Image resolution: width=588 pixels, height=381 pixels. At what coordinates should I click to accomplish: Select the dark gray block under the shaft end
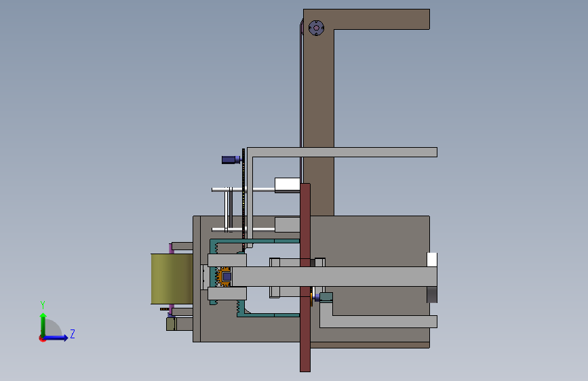[432, 295]
